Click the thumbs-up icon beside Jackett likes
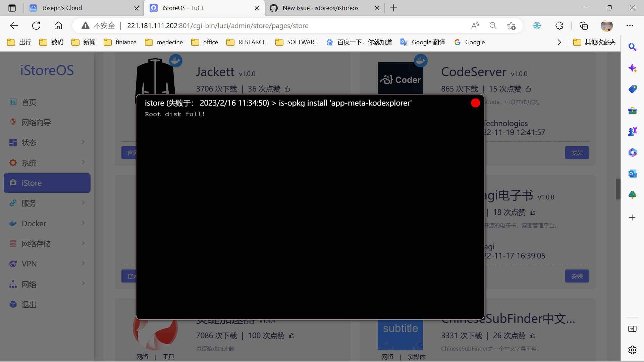The image size is (644, 362). [287, 89]
